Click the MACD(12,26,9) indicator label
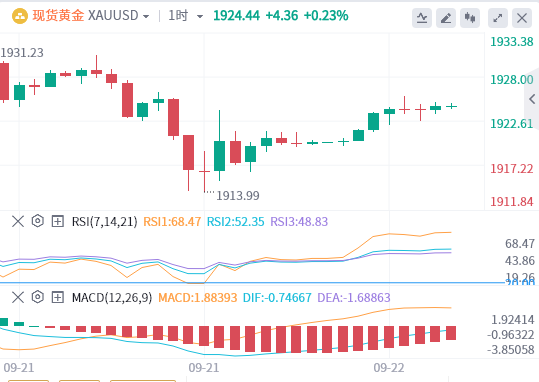Image resolution: width=539 pixels, height=382 pixels. [x=112, y=297]
